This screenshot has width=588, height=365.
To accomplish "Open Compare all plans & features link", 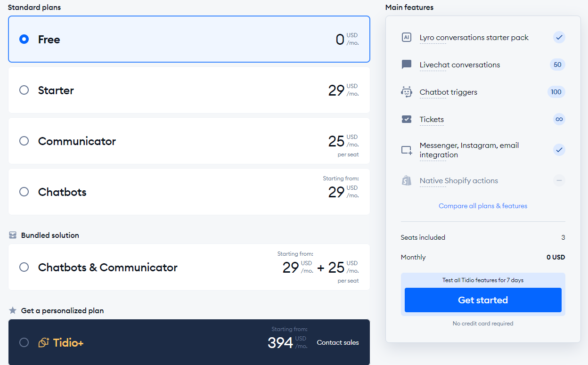I will click(x=483, y=206).
